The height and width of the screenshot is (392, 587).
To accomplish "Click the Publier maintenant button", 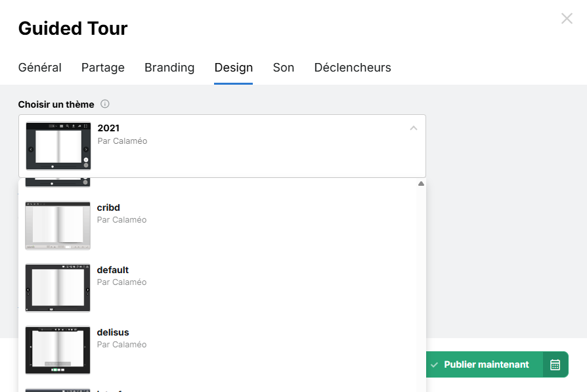I will (485, 364).
